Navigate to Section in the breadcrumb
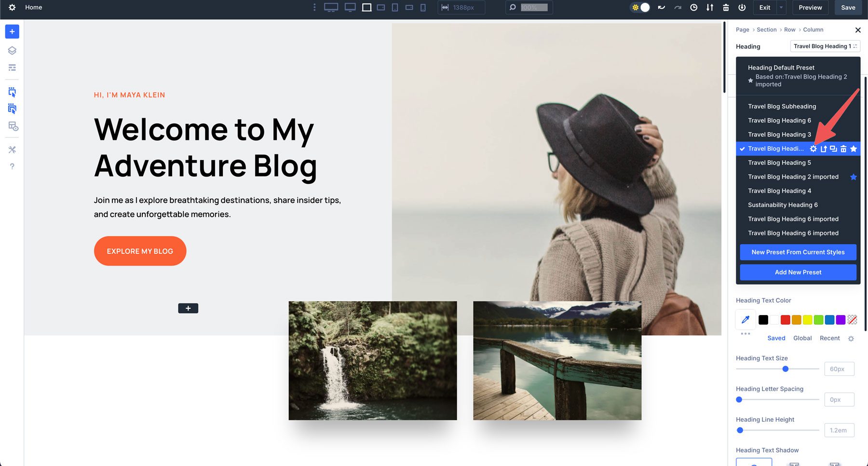The width and height of the screenshot is (868, 466). pyautogui.click(x=767, y=29)
